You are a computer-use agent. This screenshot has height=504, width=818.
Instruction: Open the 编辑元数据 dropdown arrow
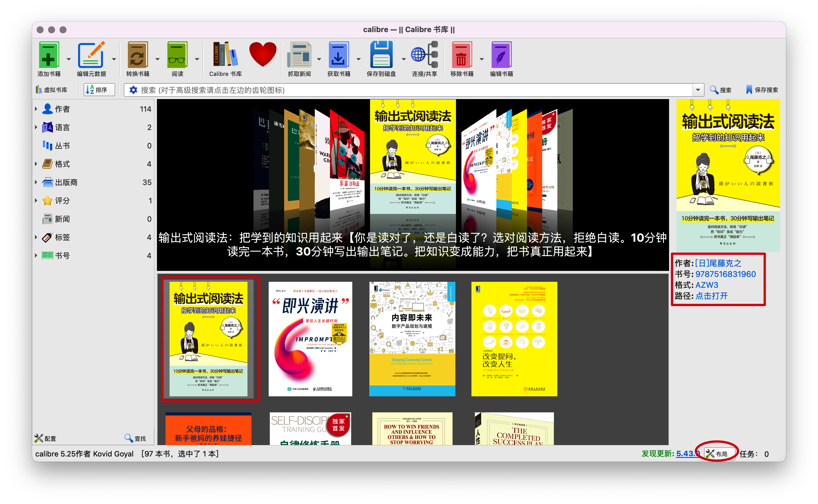[x=114, y=59]
